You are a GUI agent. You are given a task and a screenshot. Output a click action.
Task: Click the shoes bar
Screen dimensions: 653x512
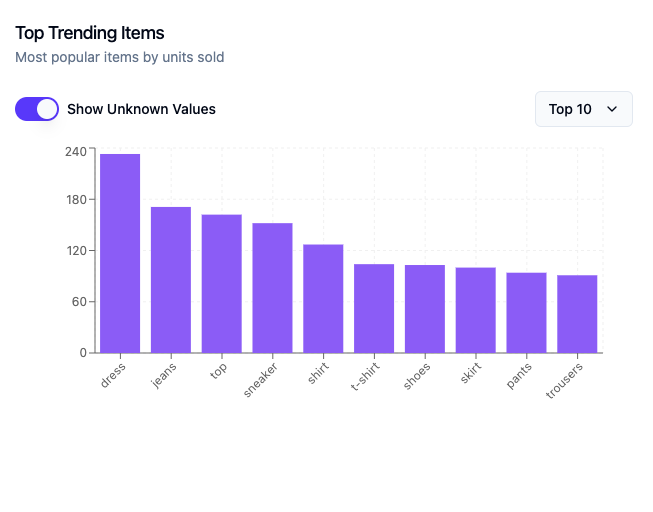pyautogui.click(x=425, y=309)
